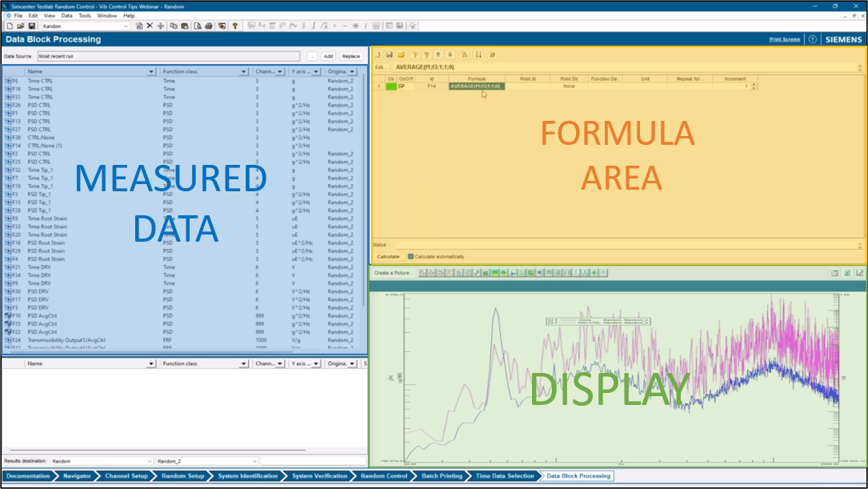
Task: Move formula up with the up arrow icon
Action: (438, 54)
